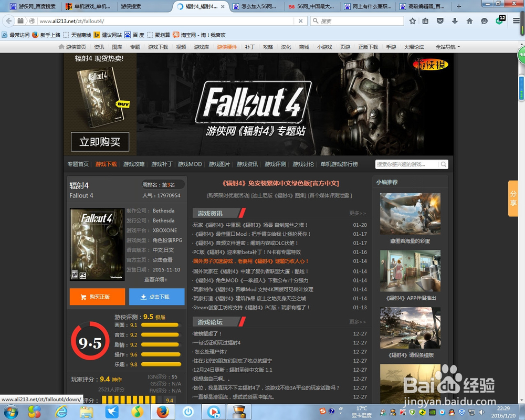Viewport: 525px width, 420px height.
Task: Click the Pocket save icon
Action: click(x=440, y=21)
